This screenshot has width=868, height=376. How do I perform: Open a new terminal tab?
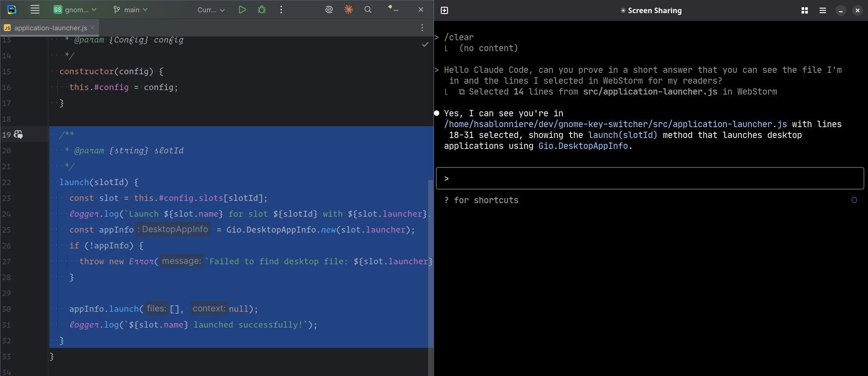tap(444, 10)
